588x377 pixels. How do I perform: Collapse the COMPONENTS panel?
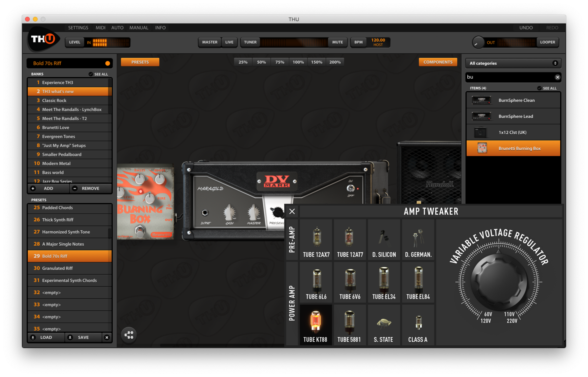coord(437,62)
